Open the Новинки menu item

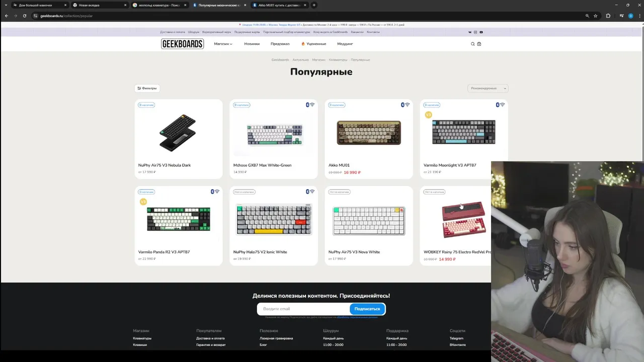[252, 44]
